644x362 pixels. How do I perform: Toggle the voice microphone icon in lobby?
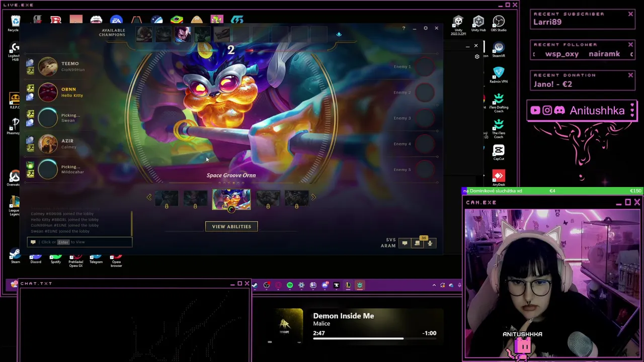[x=430, y=243]
